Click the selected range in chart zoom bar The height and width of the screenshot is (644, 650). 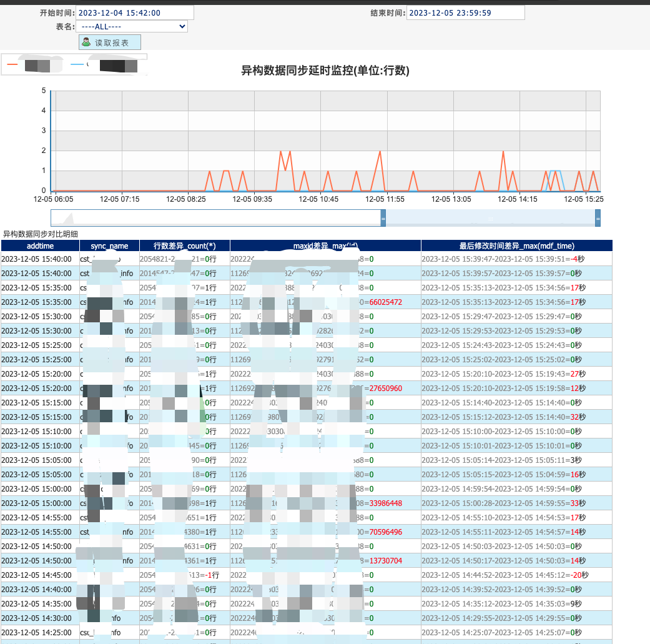(x=490, y=218)
